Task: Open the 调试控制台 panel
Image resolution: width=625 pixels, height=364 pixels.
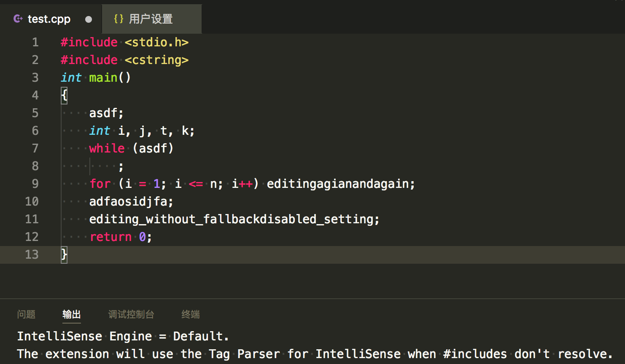Action: pos(131,314)
